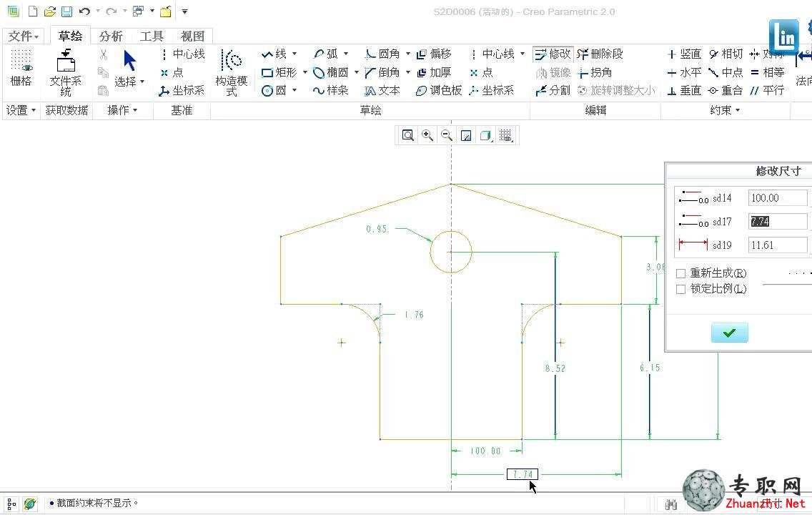Confirm dimensions with the green checkmark button
The image size is (812, 515).
[729, 333]
